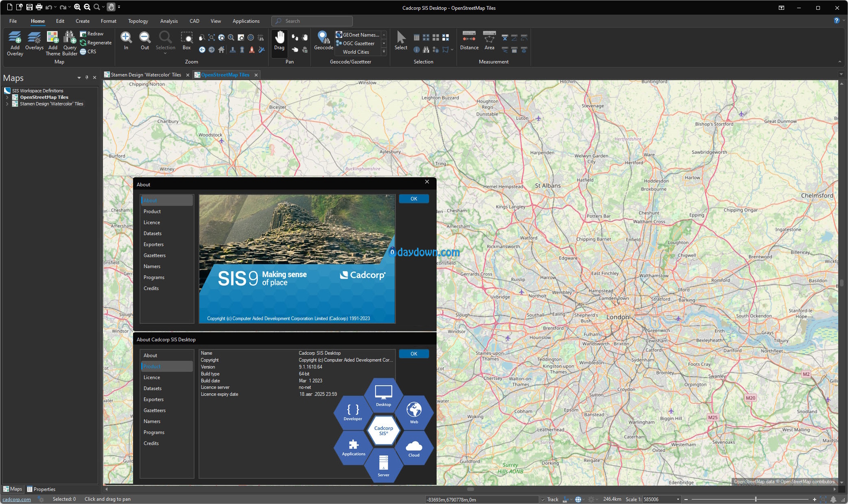Screen dimensions: 848x504
Task: Select GEOnet Names gazetteer
Action: coord(358,35)
